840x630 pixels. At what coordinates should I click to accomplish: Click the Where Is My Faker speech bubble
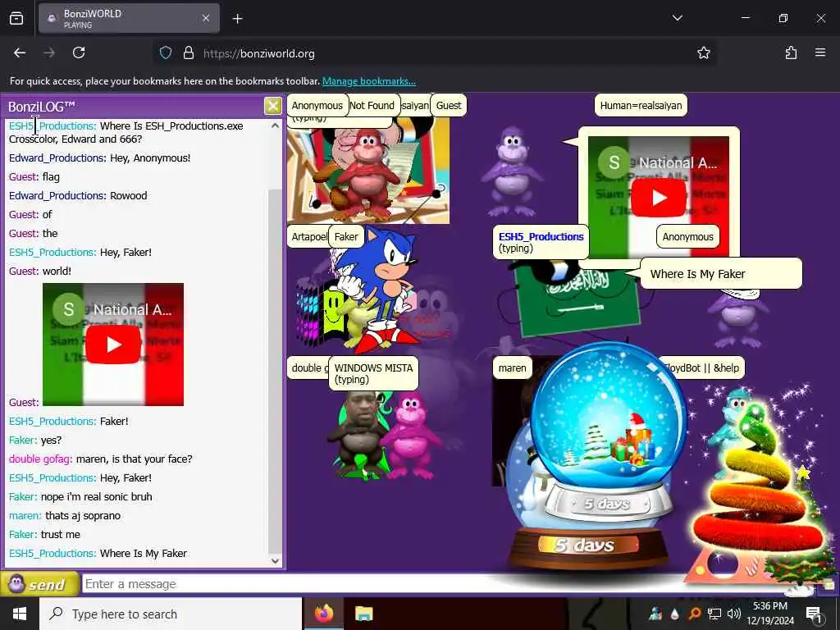721,274
